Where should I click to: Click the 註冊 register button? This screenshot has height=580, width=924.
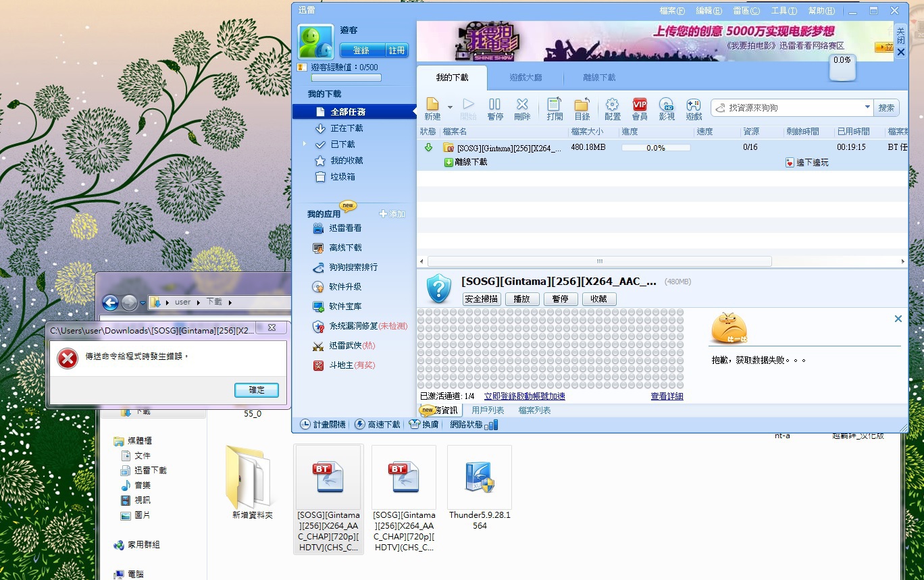click(396, 51)
